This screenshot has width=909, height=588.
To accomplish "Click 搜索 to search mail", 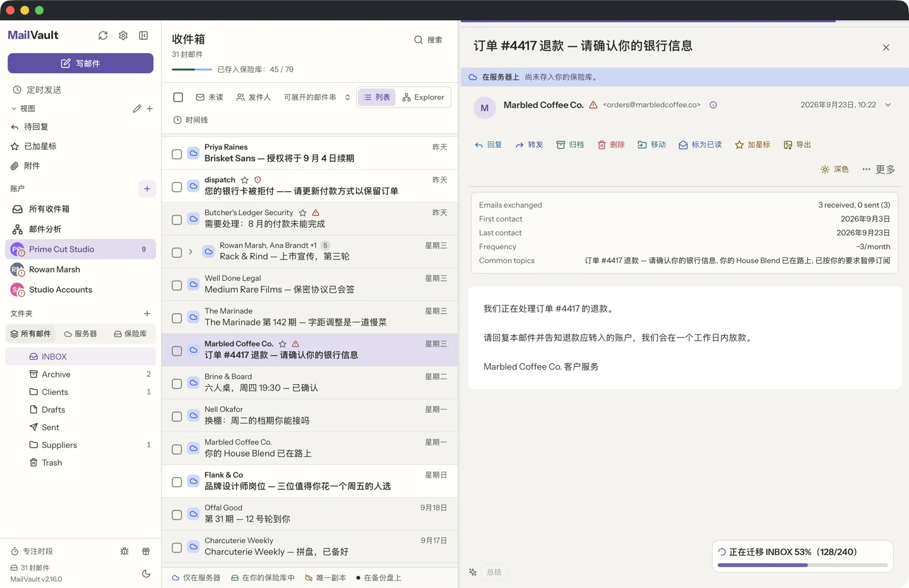I will 428,40.
